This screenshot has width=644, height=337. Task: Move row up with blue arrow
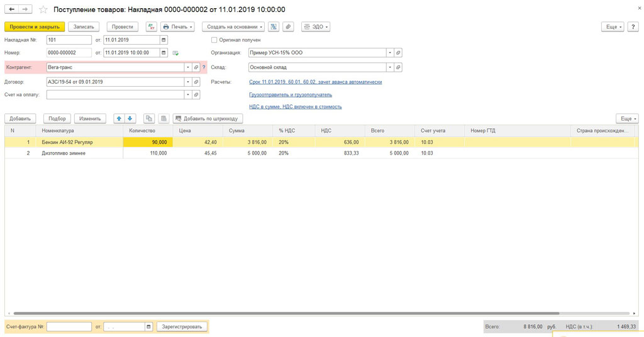(119, 118)
